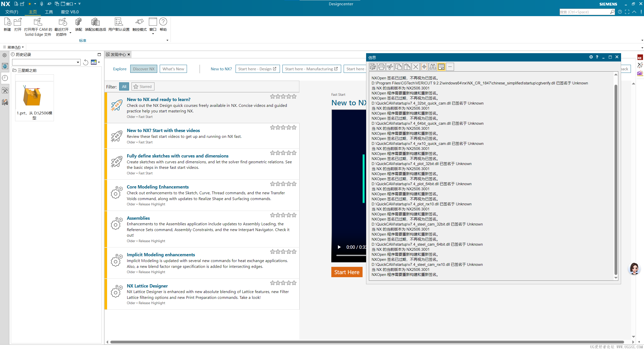Toggle word wrap icon in 信息 window
The image size is (644, 350).
point(441,67)
